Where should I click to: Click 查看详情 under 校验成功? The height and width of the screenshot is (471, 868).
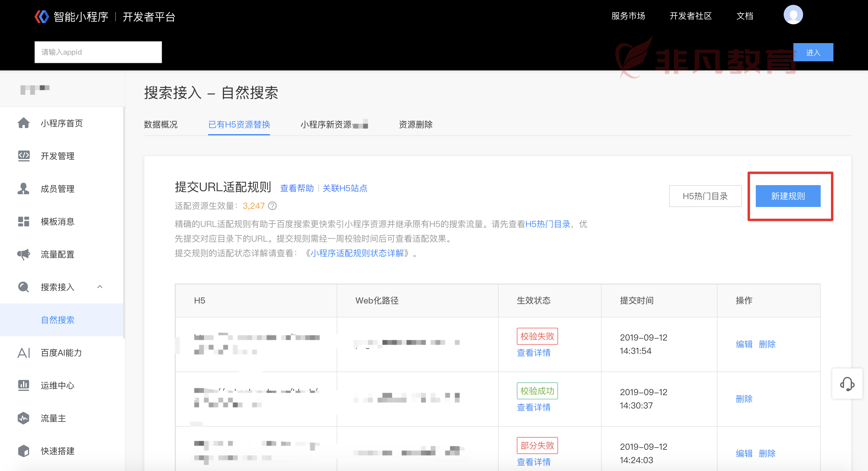coord(534,407)
